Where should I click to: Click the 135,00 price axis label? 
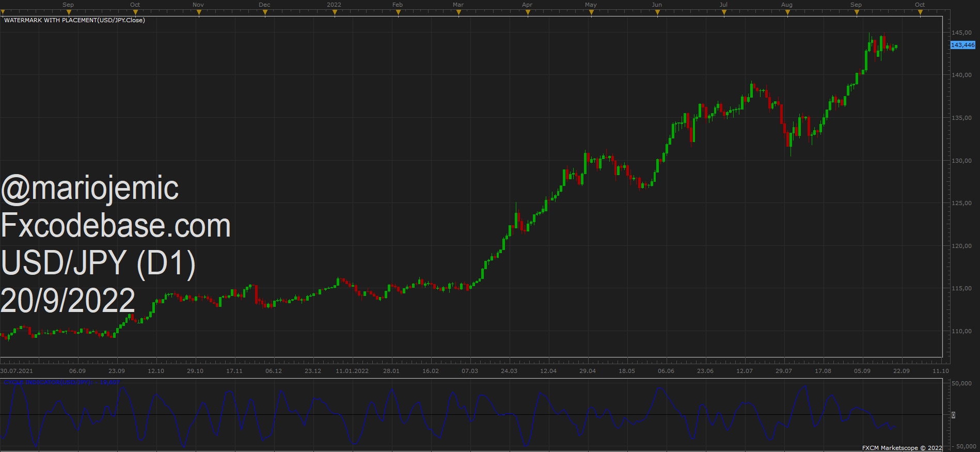pyautogui.click(x=961, y=118)
